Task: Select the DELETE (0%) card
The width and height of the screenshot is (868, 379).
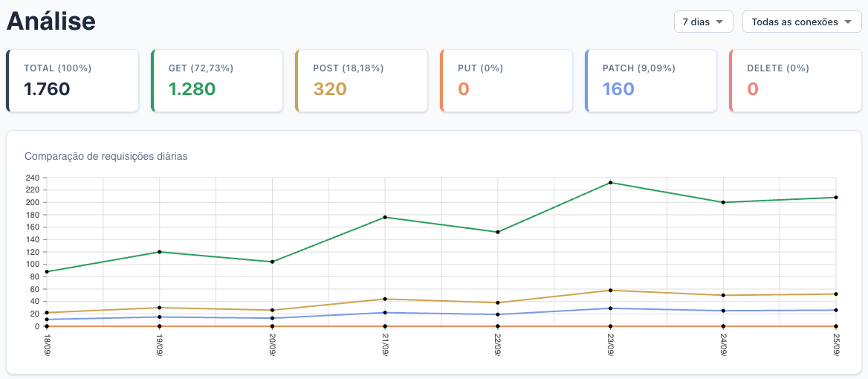Action: point(795,81)
